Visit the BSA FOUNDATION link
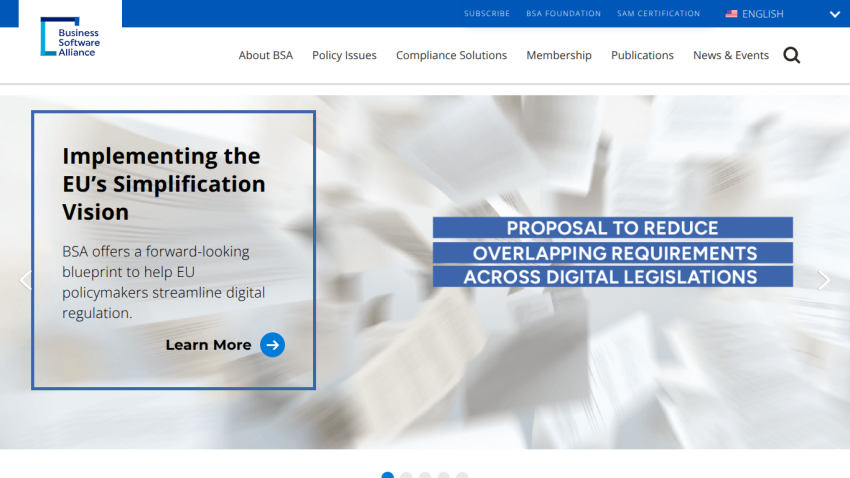The image size is (850, 478). point(563,14)
